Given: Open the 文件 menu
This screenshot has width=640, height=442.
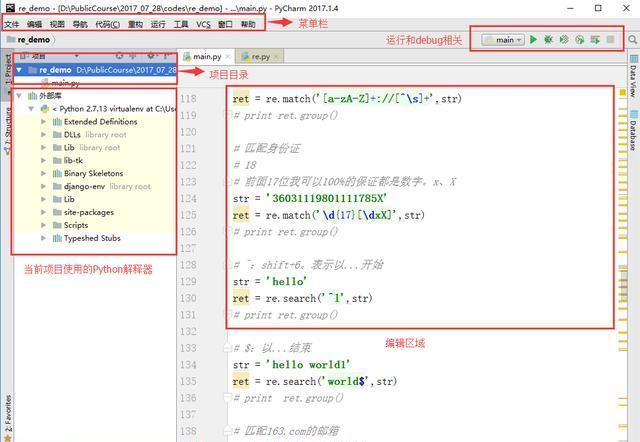Looking at the screenshot, I should [12, 24].
